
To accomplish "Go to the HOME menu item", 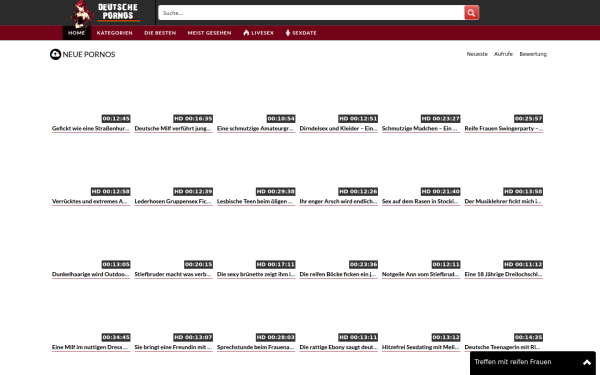I will tap(77, 33).
